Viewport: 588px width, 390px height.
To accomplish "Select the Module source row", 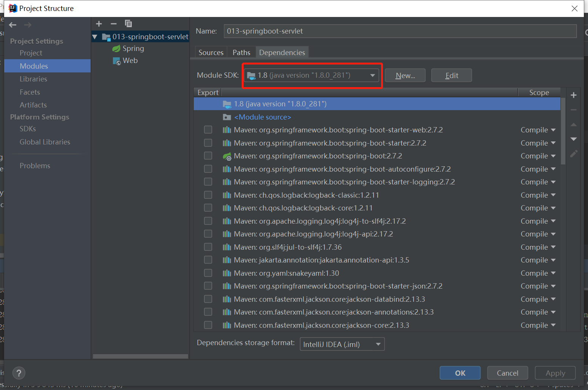I will click(x=377, y=117).
